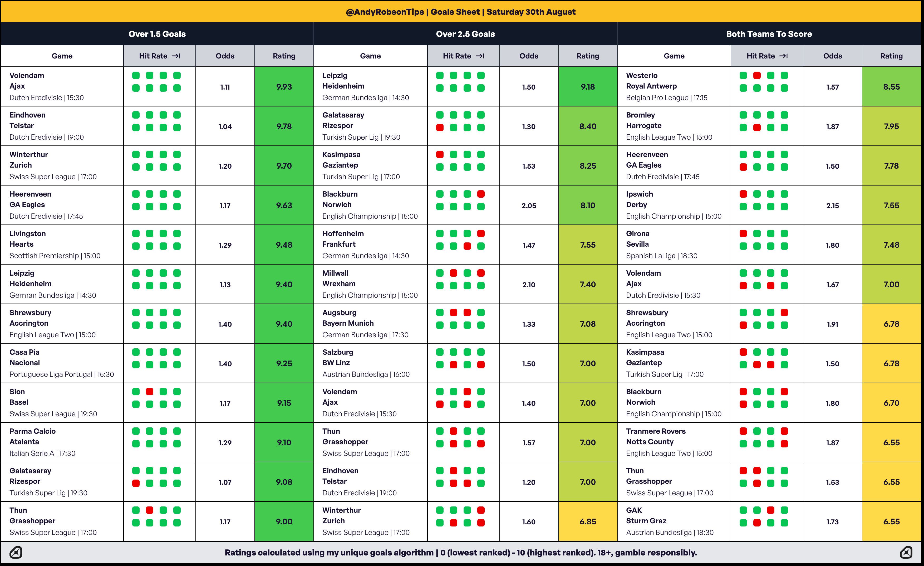Click odds 1.20 for Eindhoven Telstar Over 2.5
Image resolution: width=924 pixels, height=566 pixels.
(529, 482)
